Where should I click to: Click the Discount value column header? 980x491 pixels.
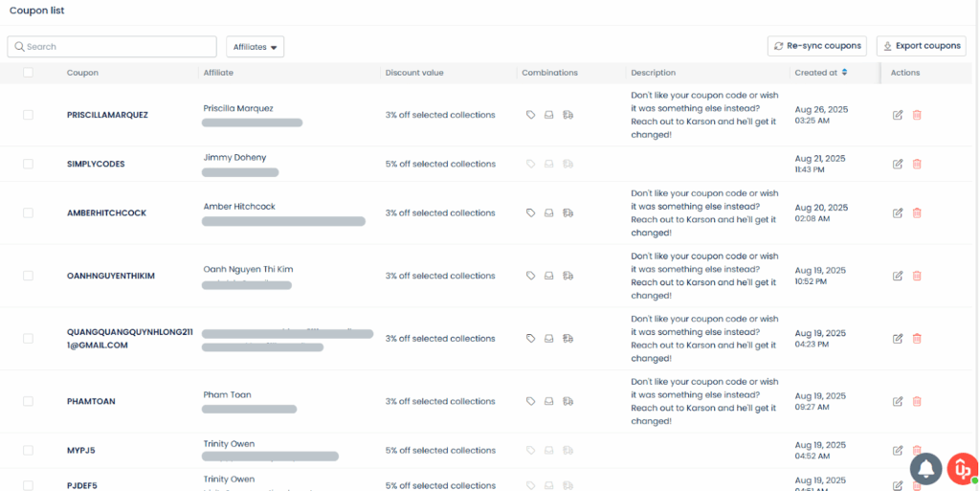pyautogui.click(x=414, y=73)
